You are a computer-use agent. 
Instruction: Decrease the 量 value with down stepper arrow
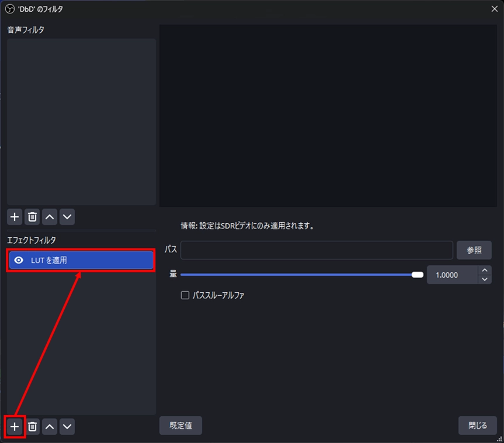[484, 279]
